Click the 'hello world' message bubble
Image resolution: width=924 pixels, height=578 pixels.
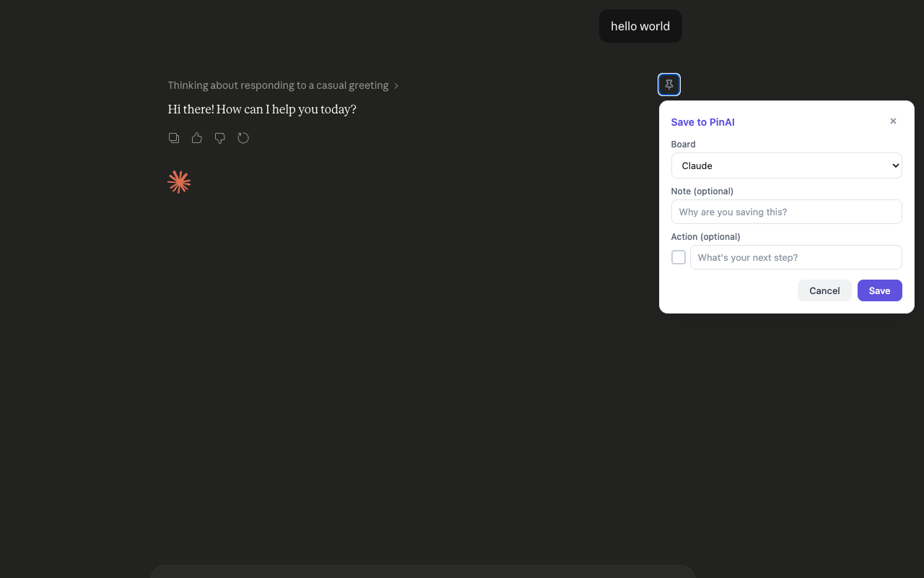coord(640,26)
